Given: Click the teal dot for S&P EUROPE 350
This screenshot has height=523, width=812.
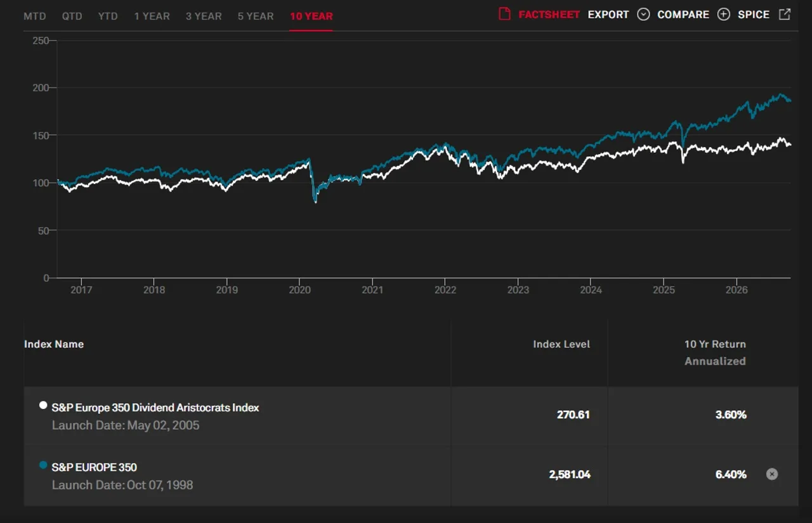Looking at the screenshot, I should point(43,465).
